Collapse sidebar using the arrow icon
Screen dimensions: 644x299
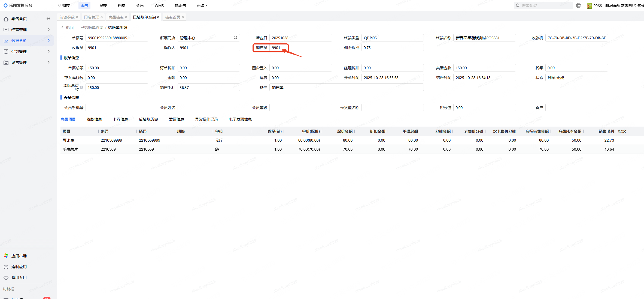click(x=48, y=19)
